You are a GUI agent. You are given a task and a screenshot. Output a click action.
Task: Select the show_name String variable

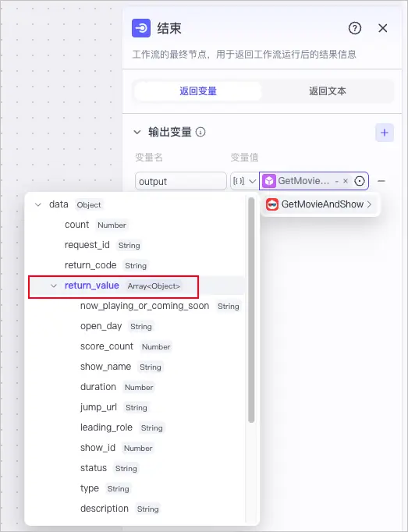click(x=121, y=367)
